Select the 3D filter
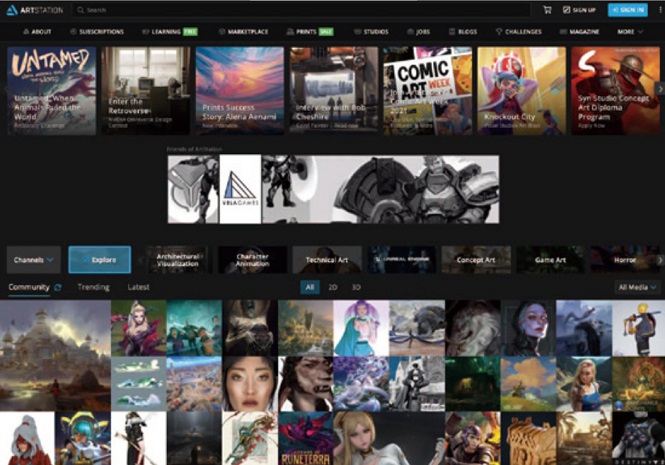 point(356,287)
